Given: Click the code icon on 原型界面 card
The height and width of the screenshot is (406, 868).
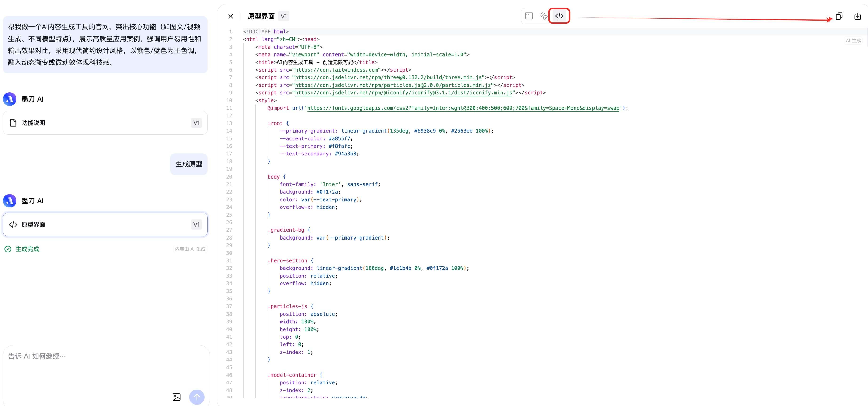Looking at the screenshot, I should [x=13, y=225].
